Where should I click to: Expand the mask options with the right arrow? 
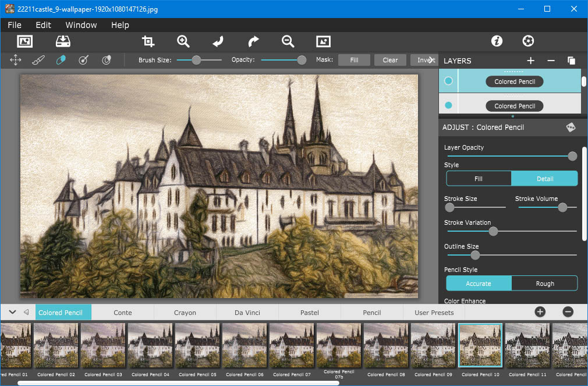point(431,60)
